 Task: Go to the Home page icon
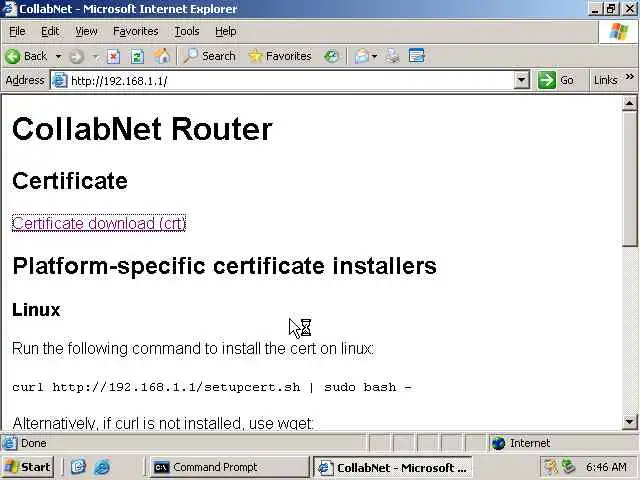pos(162,56)
